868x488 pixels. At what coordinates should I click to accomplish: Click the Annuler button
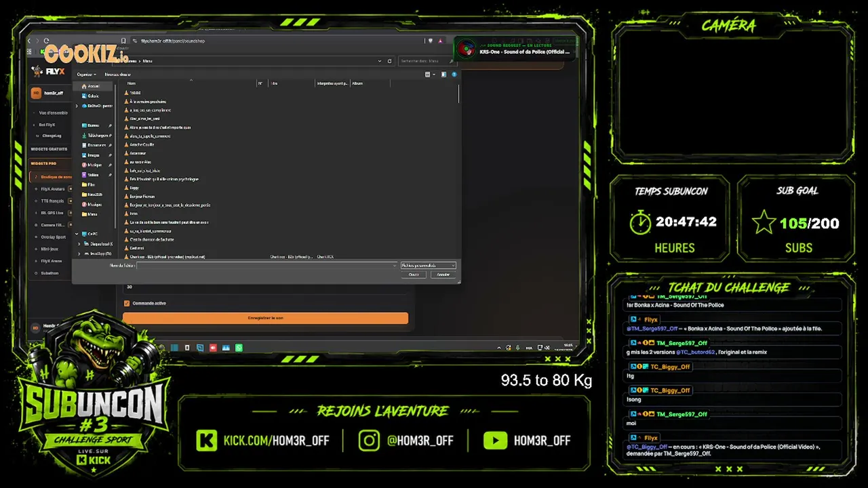point(443,274)
